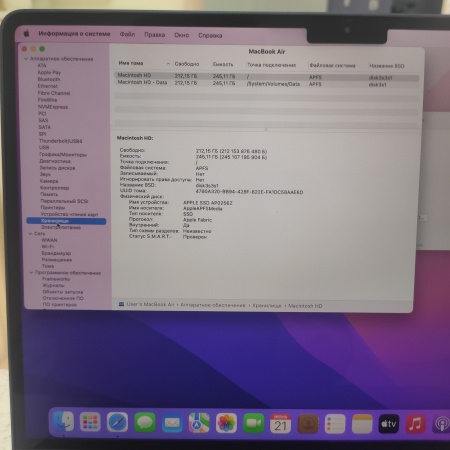
Task: Open Apple TV from the Dock
Action: [x=389, y=424]
